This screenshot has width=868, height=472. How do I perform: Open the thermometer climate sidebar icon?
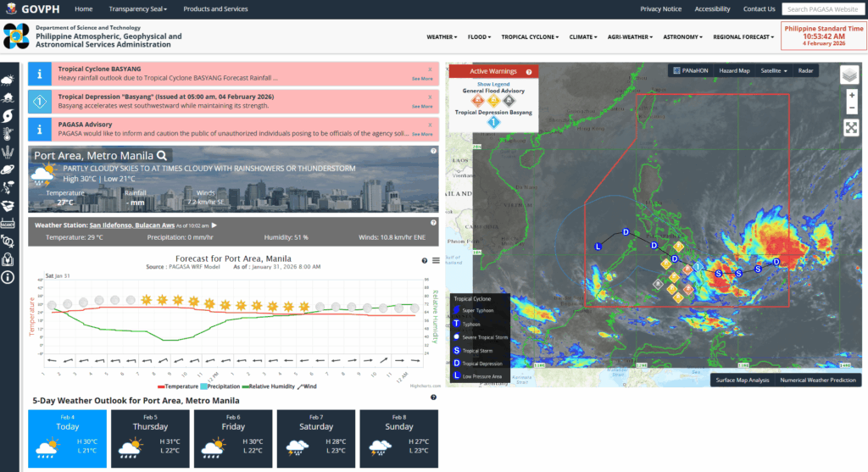(8, 133)
